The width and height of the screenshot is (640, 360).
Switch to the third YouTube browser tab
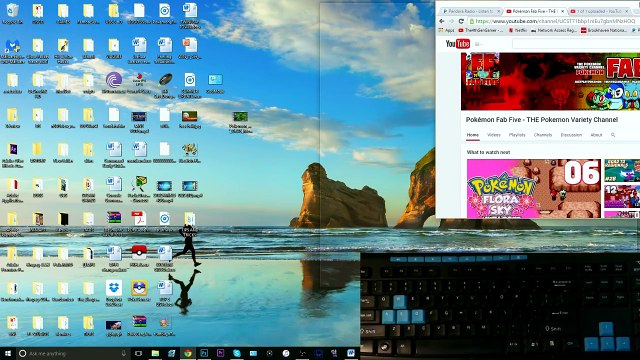(598, 11)
